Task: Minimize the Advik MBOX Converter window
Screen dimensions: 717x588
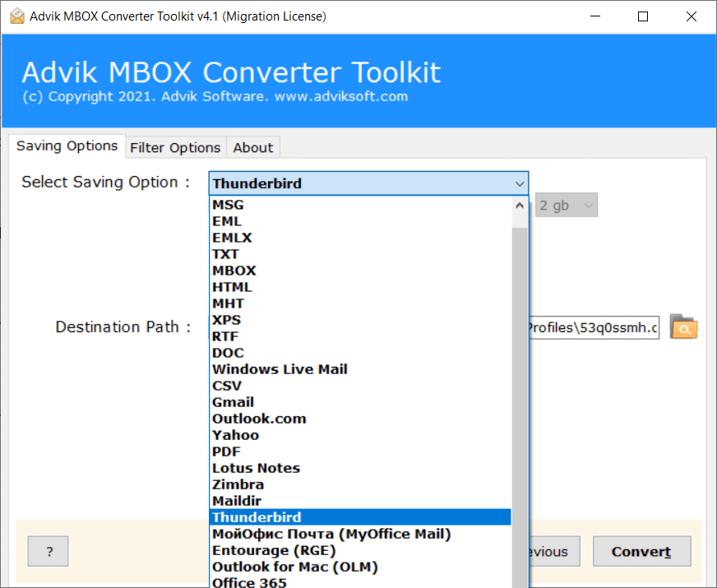Action: 595,16
